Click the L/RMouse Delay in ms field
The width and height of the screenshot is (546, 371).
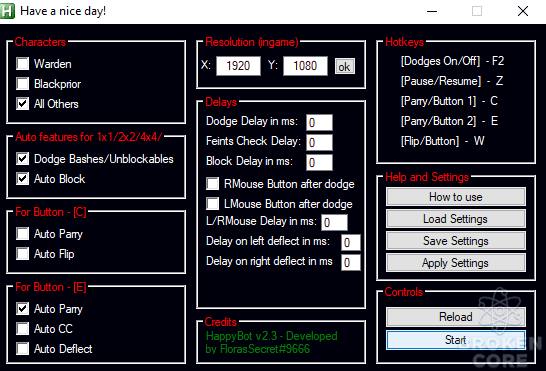click(334, 223)
